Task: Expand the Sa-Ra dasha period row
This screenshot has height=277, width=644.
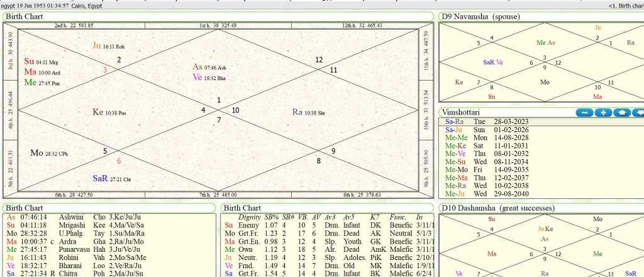Action: (484, 122)
